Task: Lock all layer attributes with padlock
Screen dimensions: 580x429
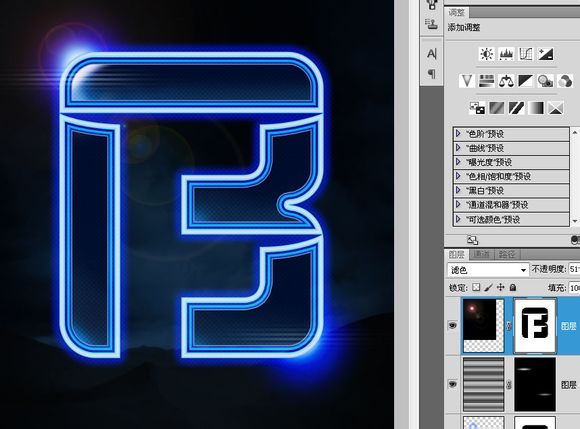Action: click(513, 287)
